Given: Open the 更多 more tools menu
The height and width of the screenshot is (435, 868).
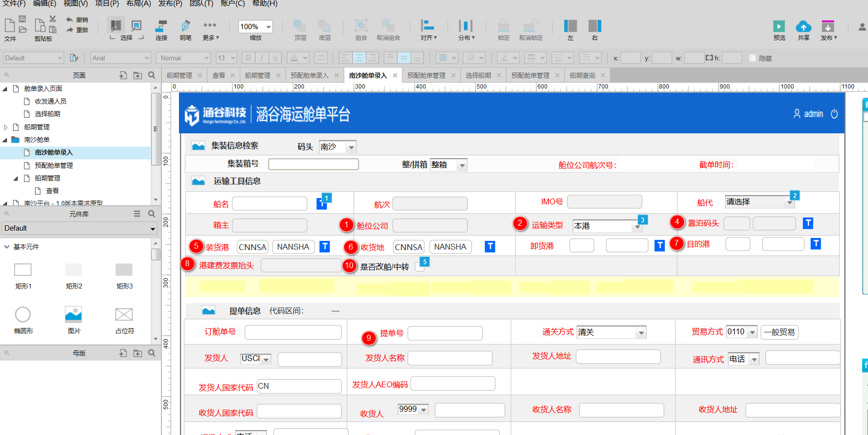Looking at the screenshot, I should point(211,30).
